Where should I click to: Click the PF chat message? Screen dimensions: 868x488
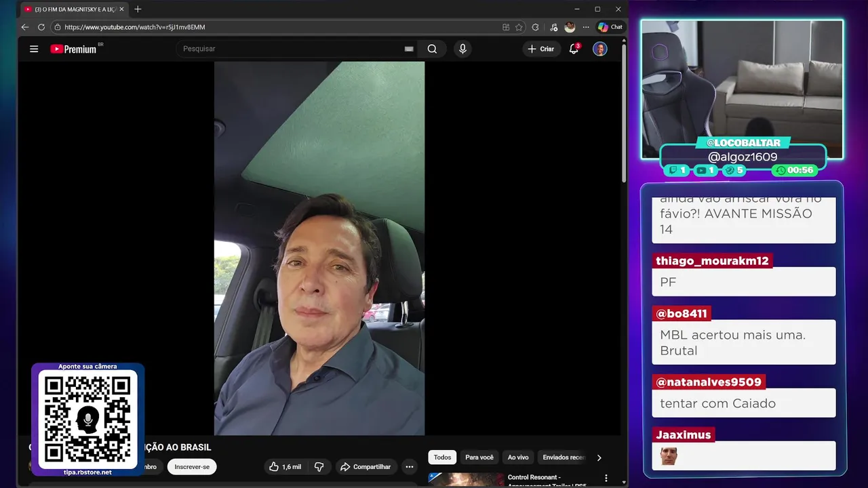(x=744, y=281)
